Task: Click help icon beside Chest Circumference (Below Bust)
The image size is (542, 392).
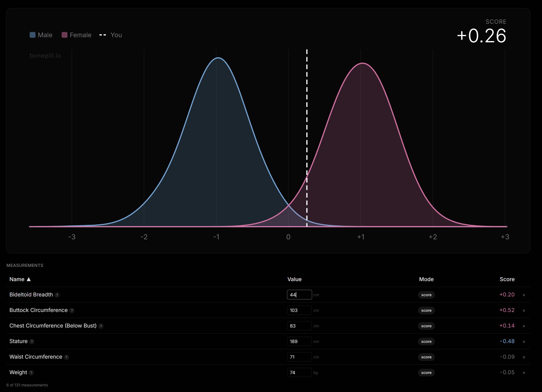Action: (101, 326)
